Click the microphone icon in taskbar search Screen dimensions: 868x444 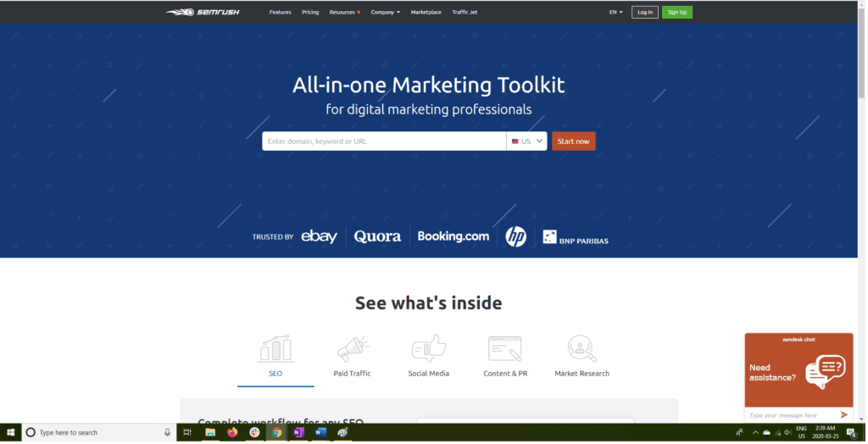click(168, 433)
